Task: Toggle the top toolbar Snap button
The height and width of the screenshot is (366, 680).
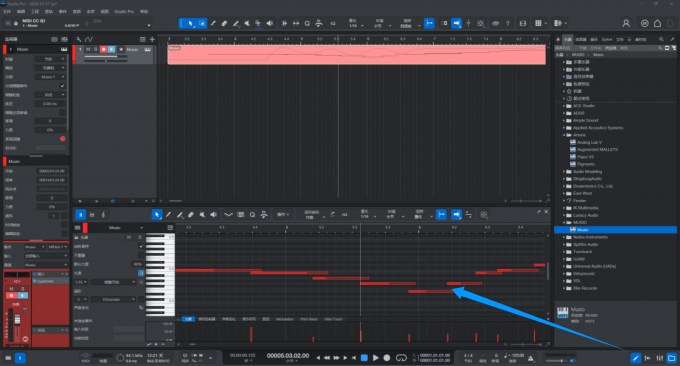Action: click(x=429, y=23)
